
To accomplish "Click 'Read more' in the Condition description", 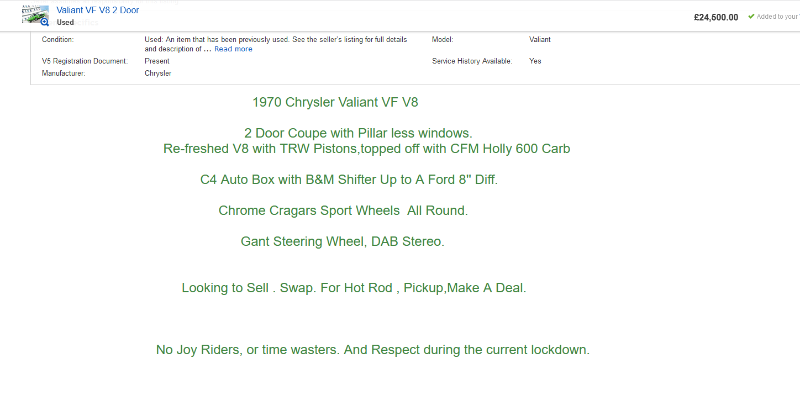I will (x=233, y=49).
